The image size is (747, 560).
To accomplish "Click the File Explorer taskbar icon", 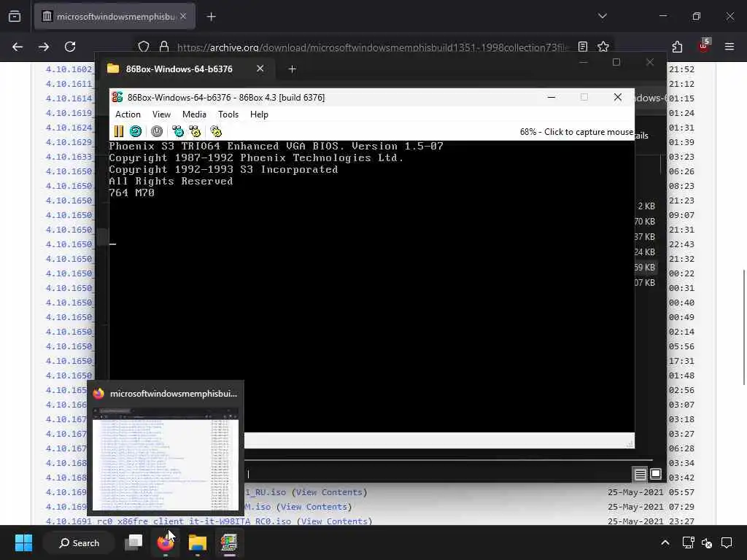I will pyautogui.click(x=197, y=542).
